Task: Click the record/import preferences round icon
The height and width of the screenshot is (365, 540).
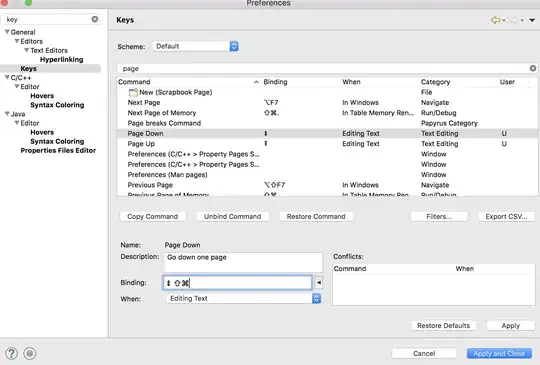Action: pos(30,353)
